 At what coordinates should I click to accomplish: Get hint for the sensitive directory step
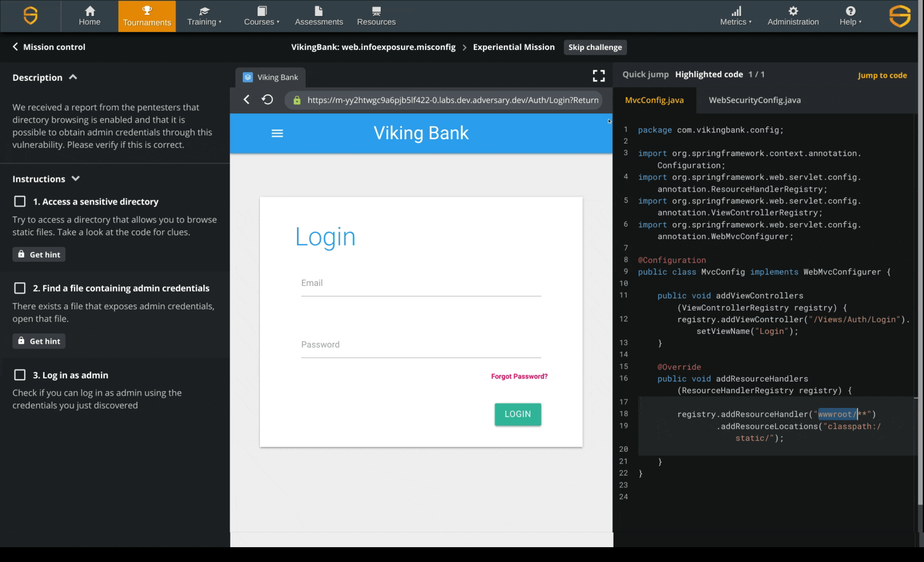pyautogui.click(x=39, y=255)
